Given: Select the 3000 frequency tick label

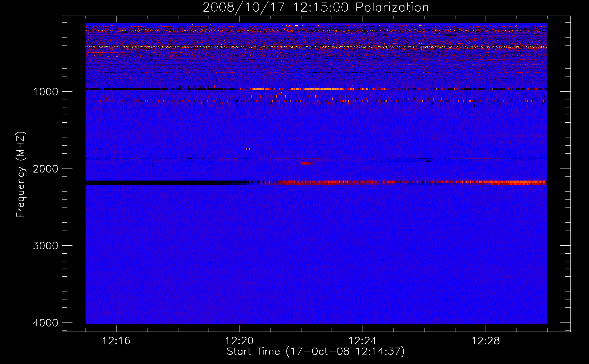Looking at the screenshot, I should point(46,246).
